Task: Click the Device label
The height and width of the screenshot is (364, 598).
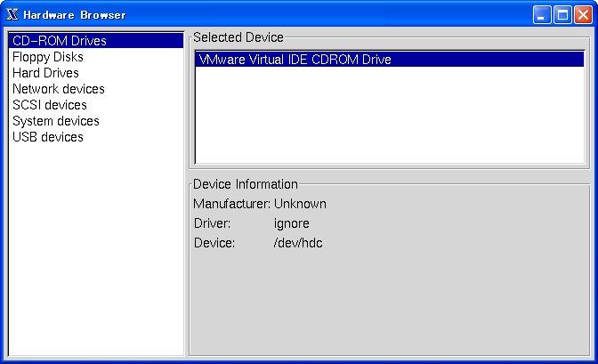Action: pyautogui.click(x=214, y=243)
